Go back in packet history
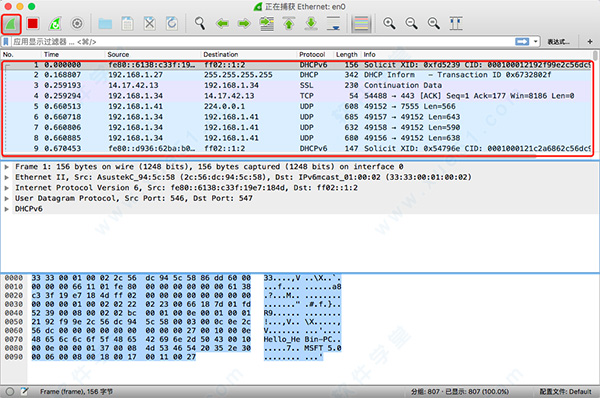 click(222, 24)
